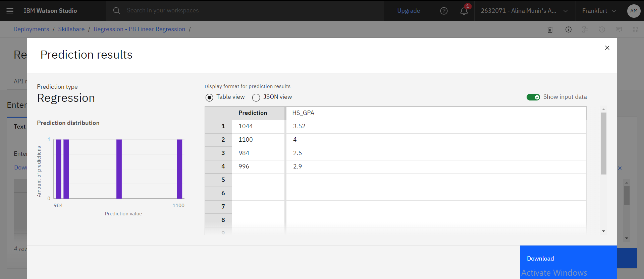This screenshot has height=279, width=644.
Task: Click the trash delete icon
Action: [x=550, y=30]
